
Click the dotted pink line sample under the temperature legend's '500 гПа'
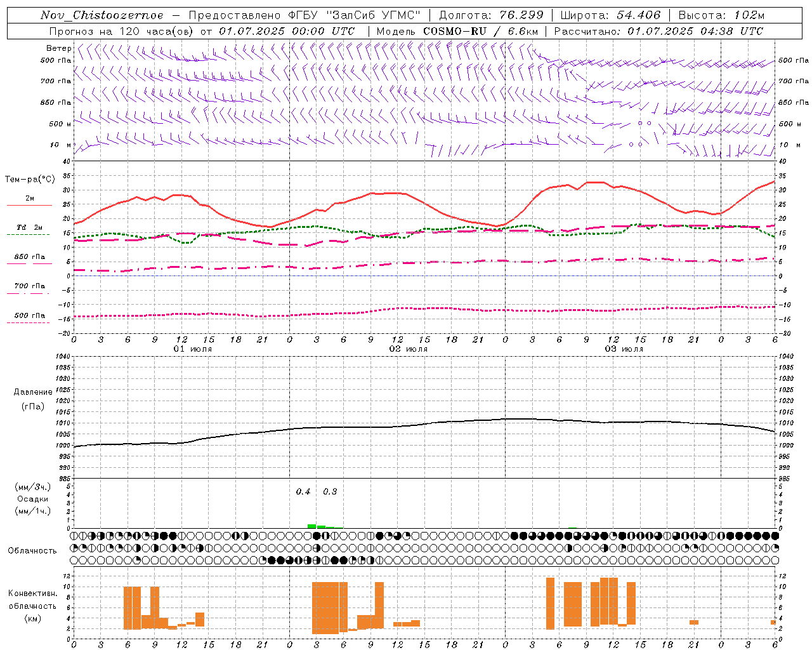[28, 322]
